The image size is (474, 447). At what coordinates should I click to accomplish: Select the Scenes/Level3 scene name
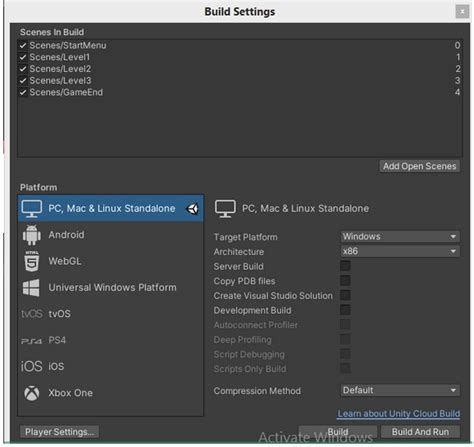pyautogui.click(x=60, y=81)
